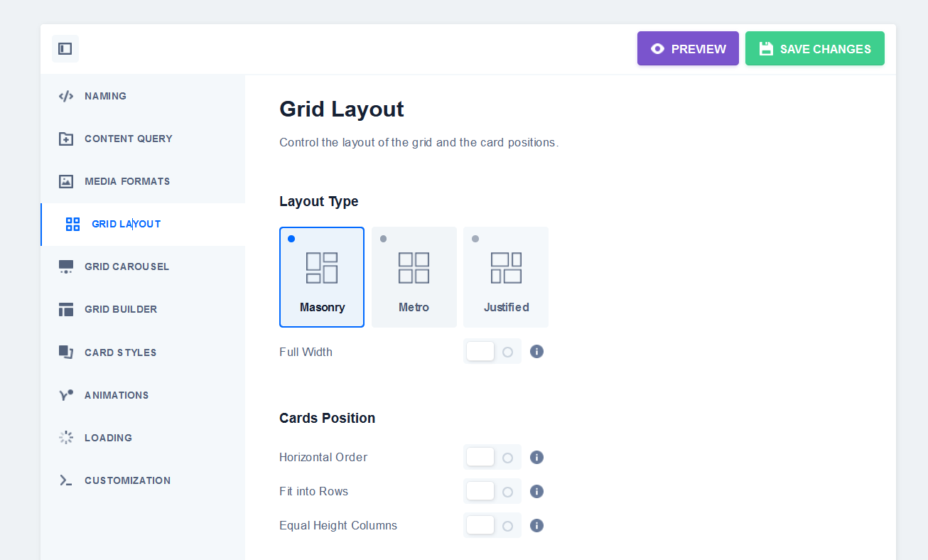Viewport: 928px width, 560px height.
Task: Click the Loading spinner icon
Action: point(66,438)
